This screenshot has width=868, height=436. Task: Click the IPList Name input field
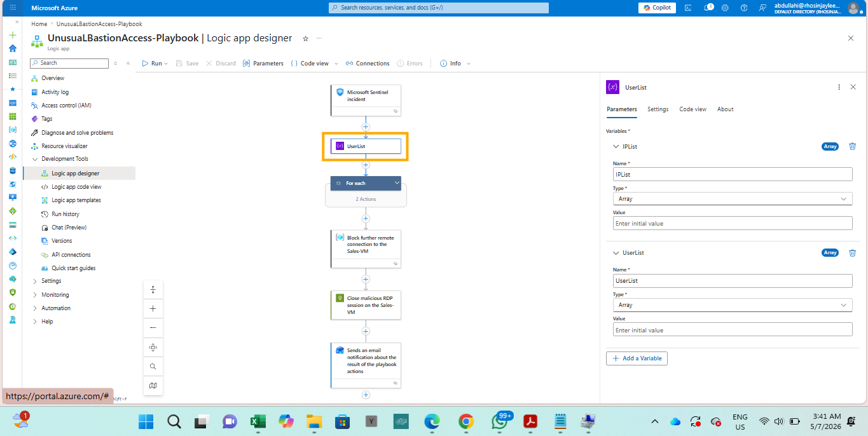[733, 174]
